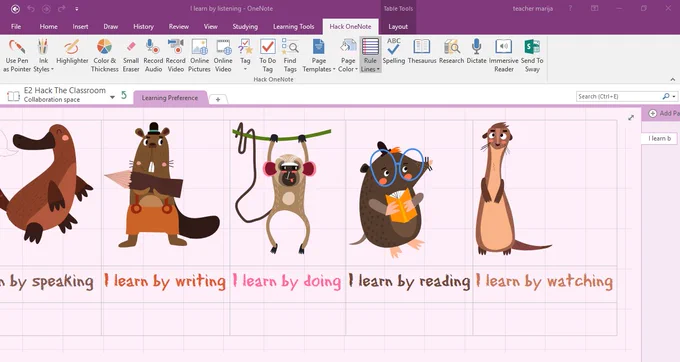Click the Help question mark
Image resolution: width=680 pixels, height=362 pixels.
(570, 9)
